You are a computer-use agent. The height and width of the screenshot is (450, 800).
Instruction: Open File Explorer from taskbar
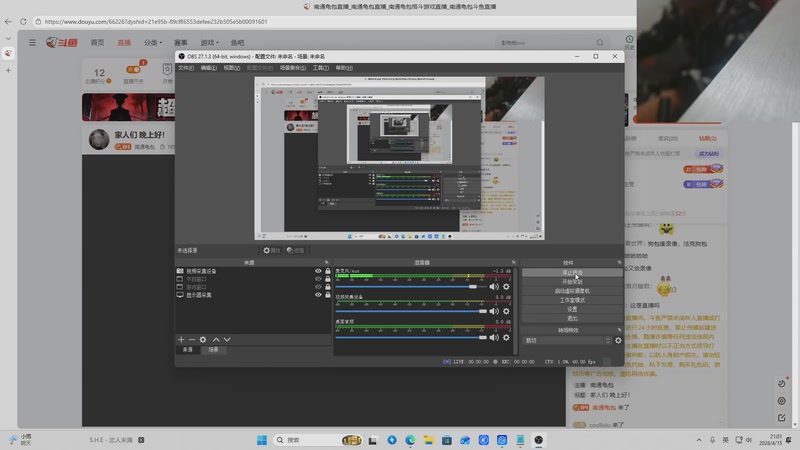429,440
